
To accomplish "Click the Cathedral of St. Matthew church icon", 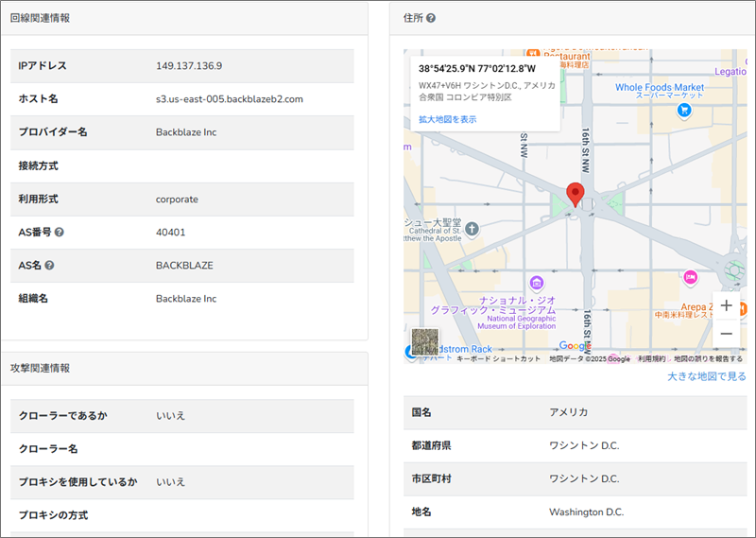I will 472,229.
